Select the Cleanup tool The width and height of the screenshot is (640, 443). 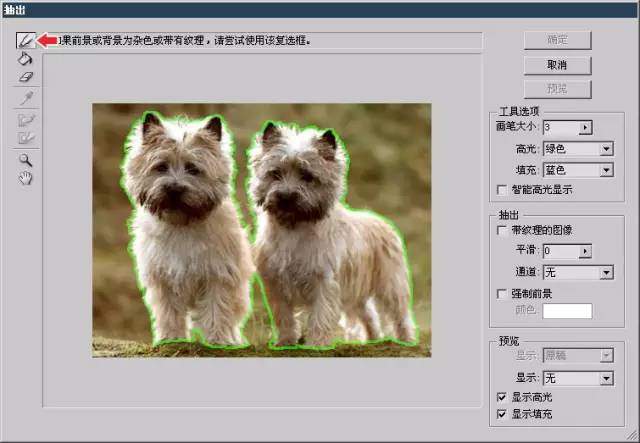pyautogui.click(x=26, y=120)
